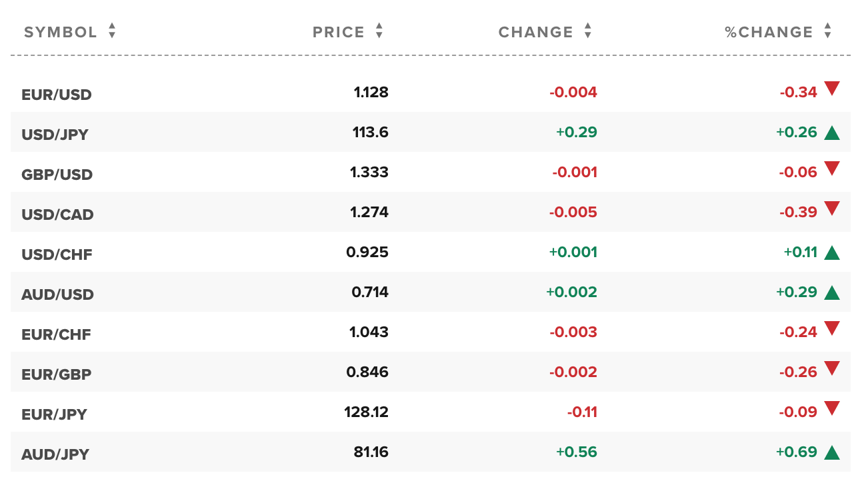Select the USD/JPY price 113.6

pyautogui.click(x=371, y=132)
